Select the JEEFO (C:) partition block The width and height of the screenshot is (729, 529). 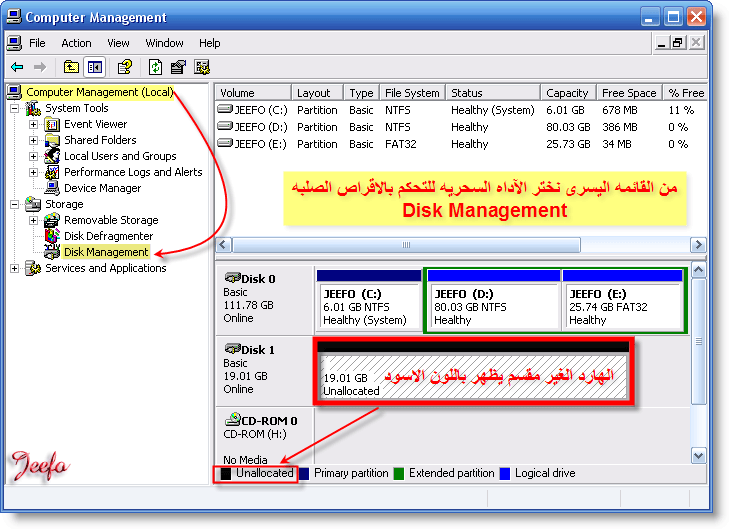point(369,301)
